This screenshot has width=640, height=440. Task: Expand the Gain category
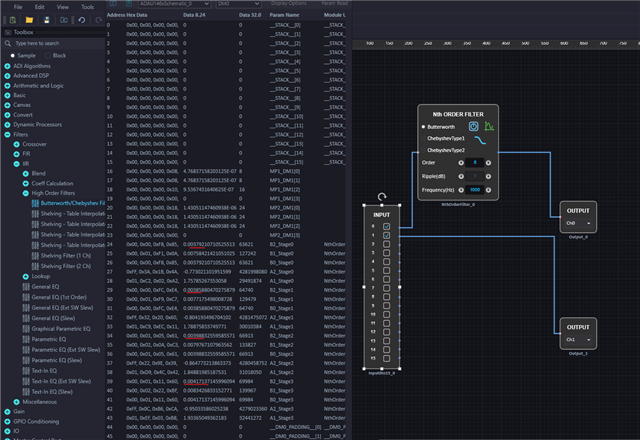[7, 412]
